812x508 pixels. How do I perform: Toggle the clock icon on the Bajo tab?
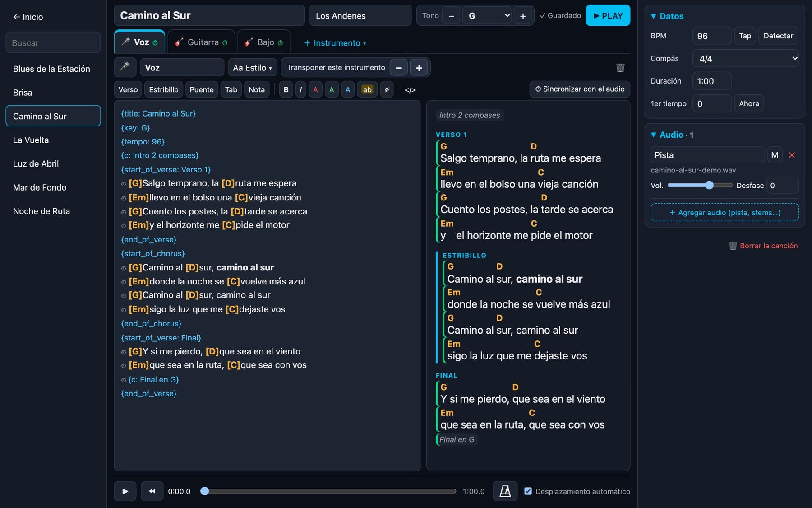[x=280, y=42]
